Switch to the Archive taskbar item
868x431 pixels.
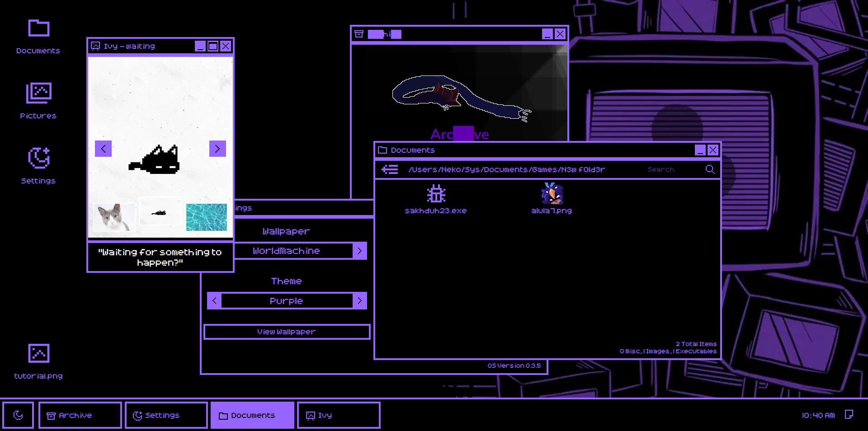80,415
